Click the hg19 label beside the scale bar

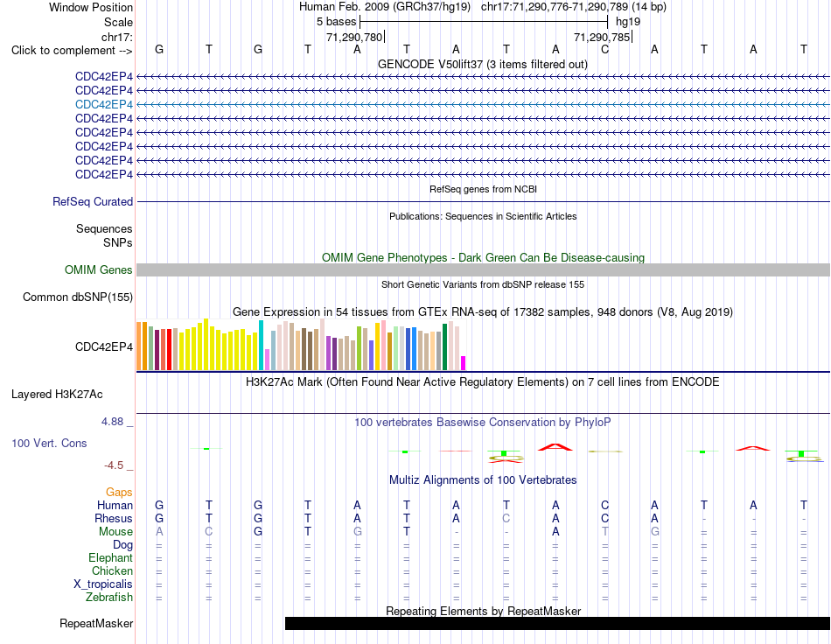628,22
